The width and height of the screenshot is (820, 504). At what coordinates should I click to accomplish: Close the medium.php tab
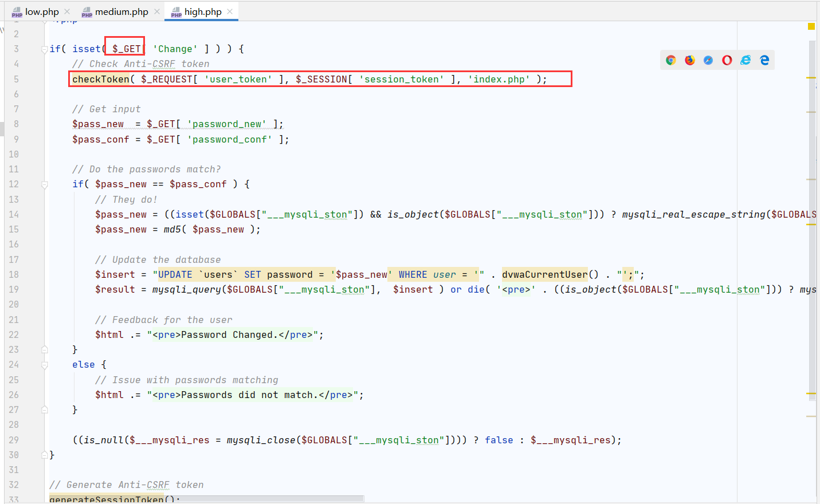click(157, 11)
